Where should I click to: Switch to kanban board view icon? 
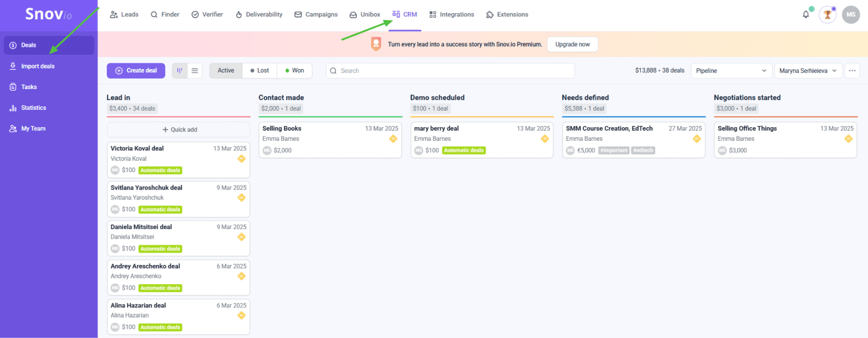coord(180,71)
